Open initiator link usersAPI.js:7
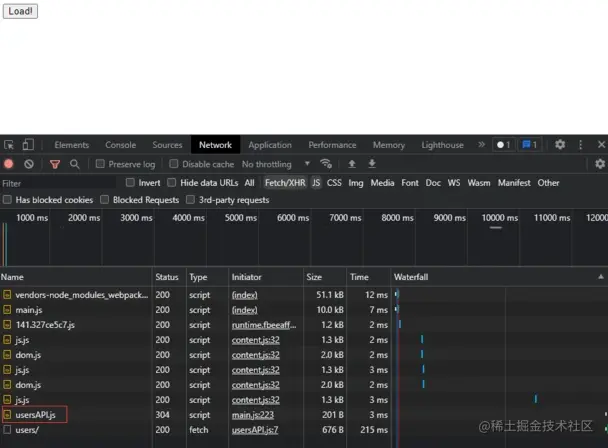This screenshot has width=608, height=448. point(255,430)
